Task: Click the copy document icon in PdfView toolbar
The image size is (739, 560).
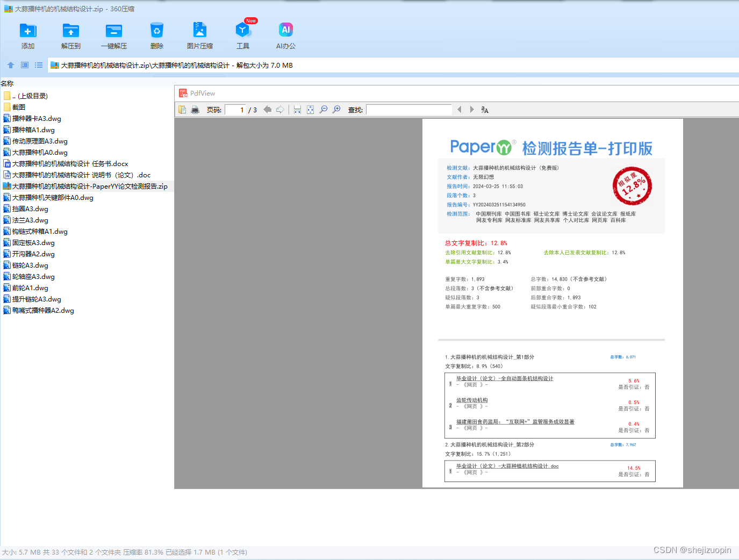Action: coord(182,110)
